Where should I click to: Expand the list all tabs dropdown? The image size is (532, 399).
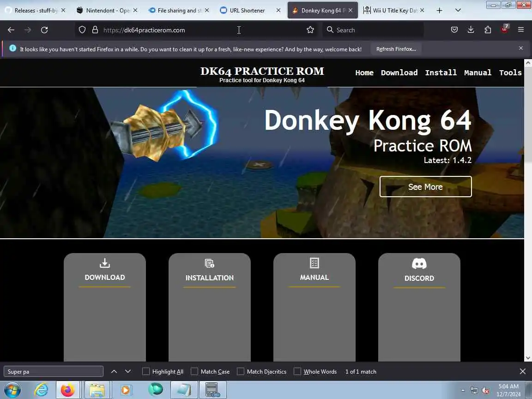tap(458, 11)
